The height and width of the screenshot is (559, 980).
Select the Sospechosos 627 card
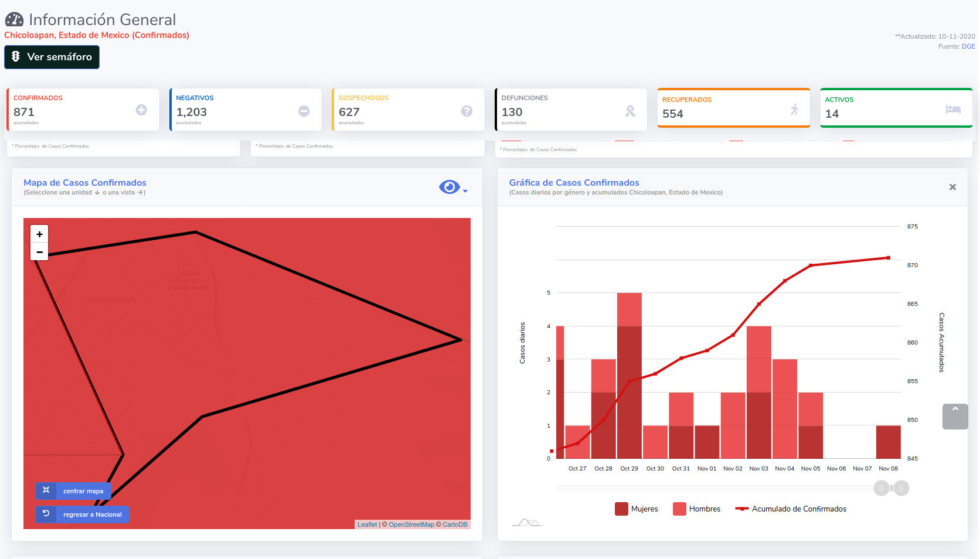tap(408, 110)
